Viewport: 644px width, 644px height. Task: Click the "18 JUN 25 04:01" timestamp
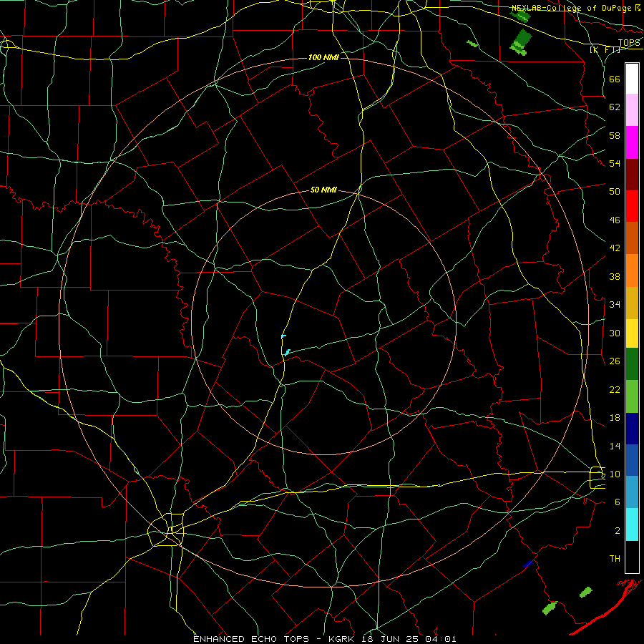[409, 639]
